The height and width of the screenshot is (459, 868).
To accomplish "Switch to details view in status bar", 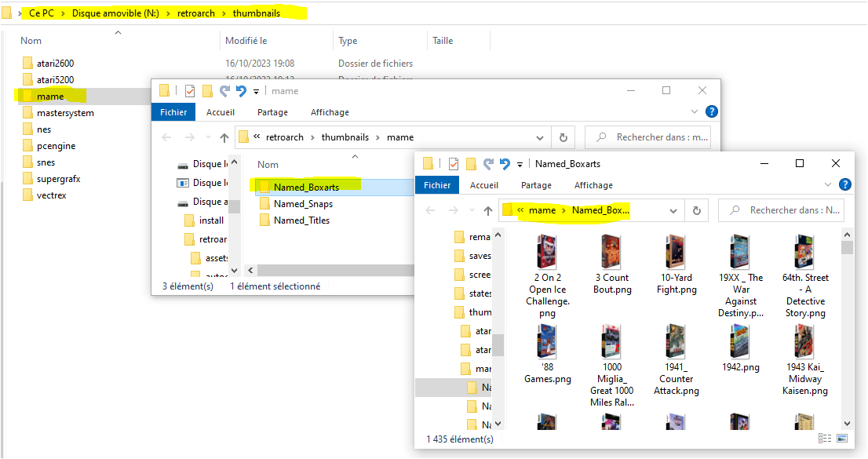I will pos(825,439).
